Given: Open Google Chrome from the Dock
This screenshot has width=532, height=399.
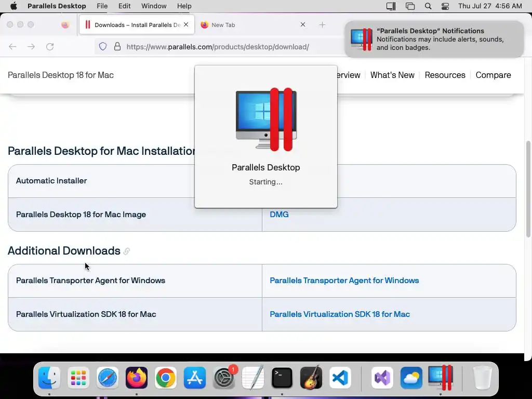Looking at the screenshot, I should click(x=166, y=378).
